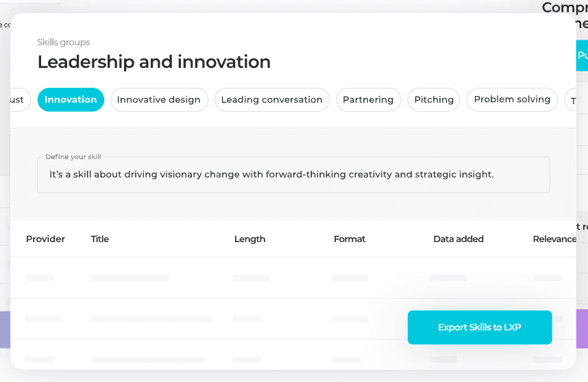
Task: Edit the Define your skill text field
Action: click(293, 174)
